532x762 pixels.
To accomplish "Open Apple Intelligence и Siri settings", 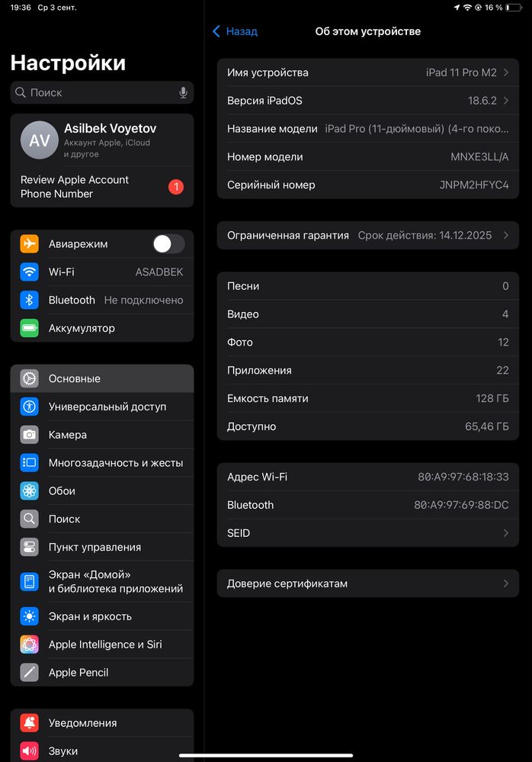I will [x=102, y=645].
